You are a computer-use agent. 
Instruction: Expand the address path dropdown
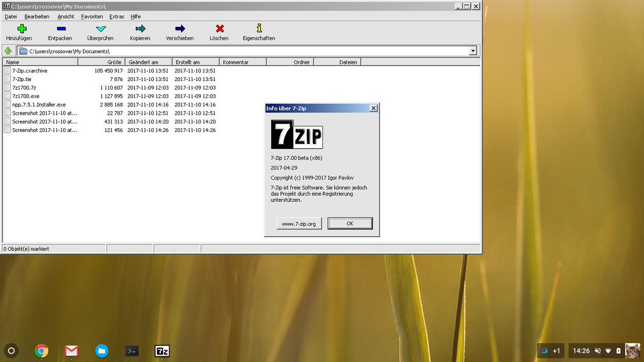473,51
